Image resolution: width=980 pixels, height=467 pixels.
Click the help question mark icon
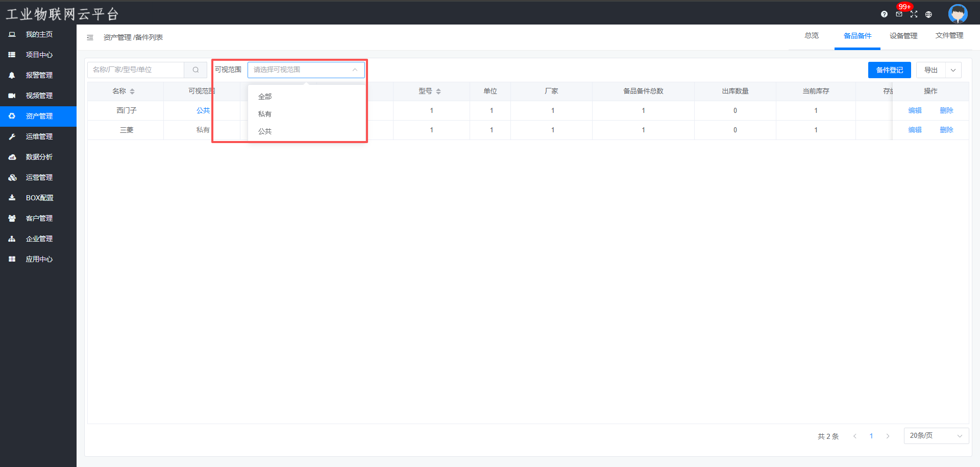[x=884, y=14]
